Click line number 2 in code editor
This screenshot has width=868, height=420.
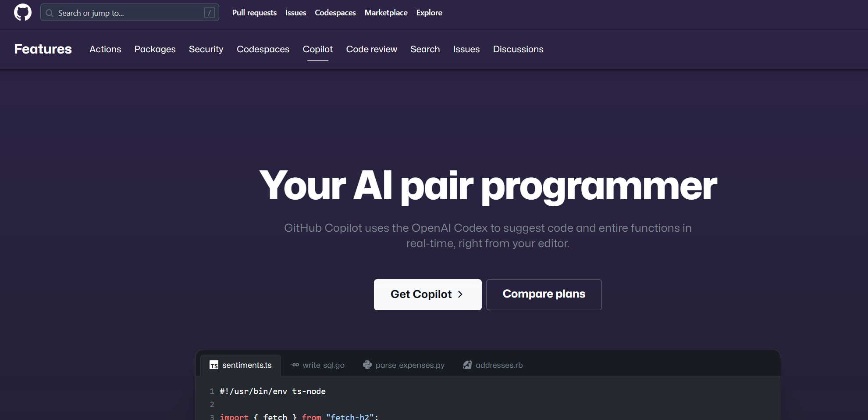coord(212,404)
